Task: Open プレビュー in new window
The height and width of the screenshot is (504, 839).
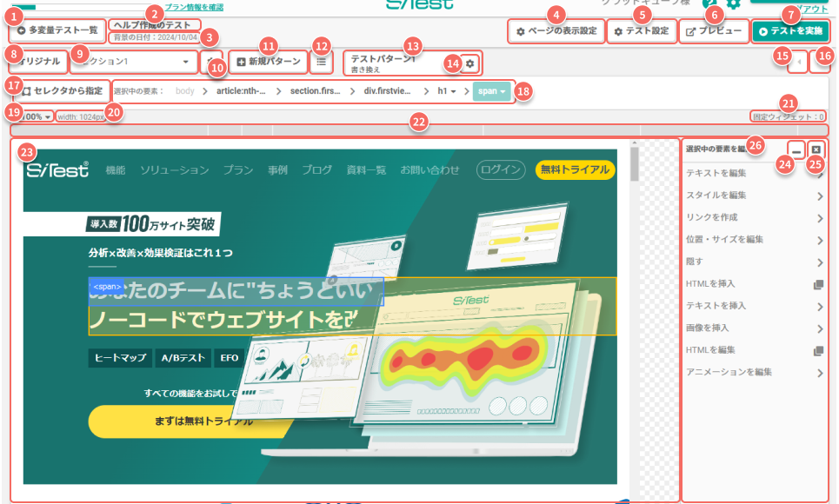Action: point(714,31)
